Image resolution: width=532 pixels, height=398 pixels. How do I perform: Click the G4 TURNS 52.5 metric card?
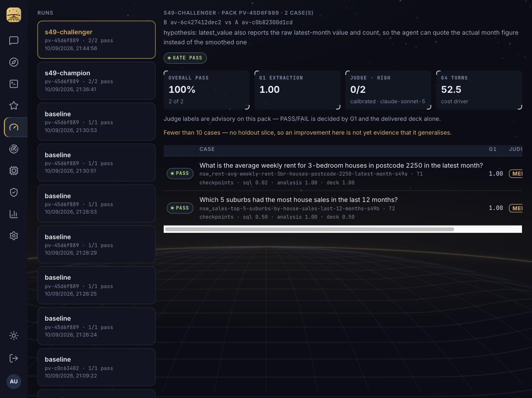point(479,90)
